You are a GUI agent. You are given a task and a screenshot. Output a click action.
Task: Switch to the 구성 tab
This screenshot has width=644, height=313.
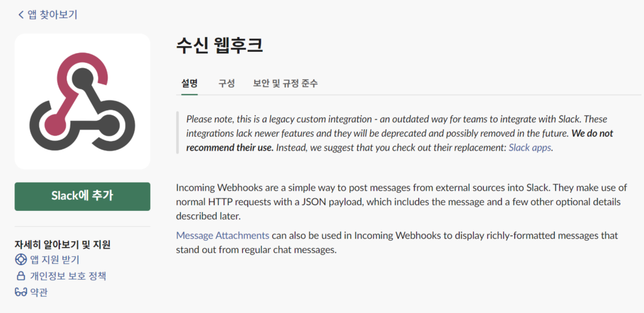[226, 84]
